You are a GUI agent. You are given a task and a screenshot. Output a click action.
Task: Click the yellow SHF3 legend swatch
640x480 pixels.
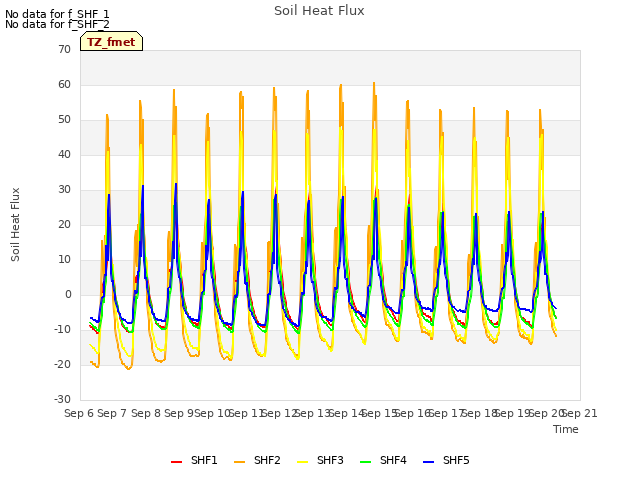(302, 462)
